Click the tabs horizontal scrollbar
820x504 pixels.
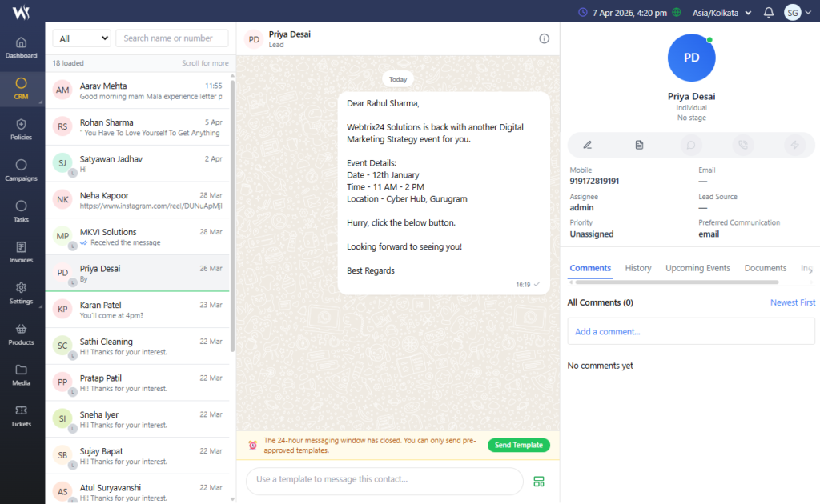coord(677,282)
